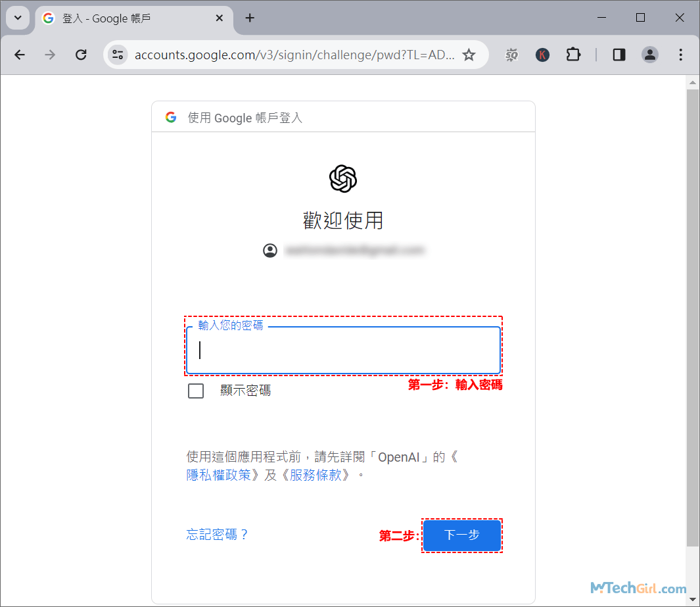Click the Chrome profile avatar

(650, 55)
